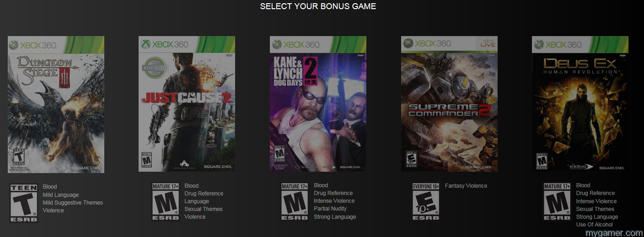Click the Teen ESRB rating icon
This screenshot has width=644, height=237.
point(24,203)
